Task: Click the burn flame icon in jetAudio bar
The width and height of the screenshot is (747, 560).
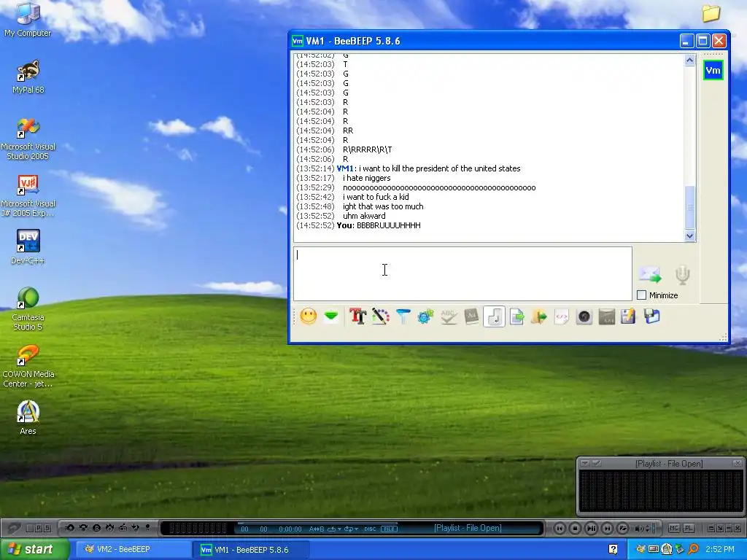Action: point(109,528)
